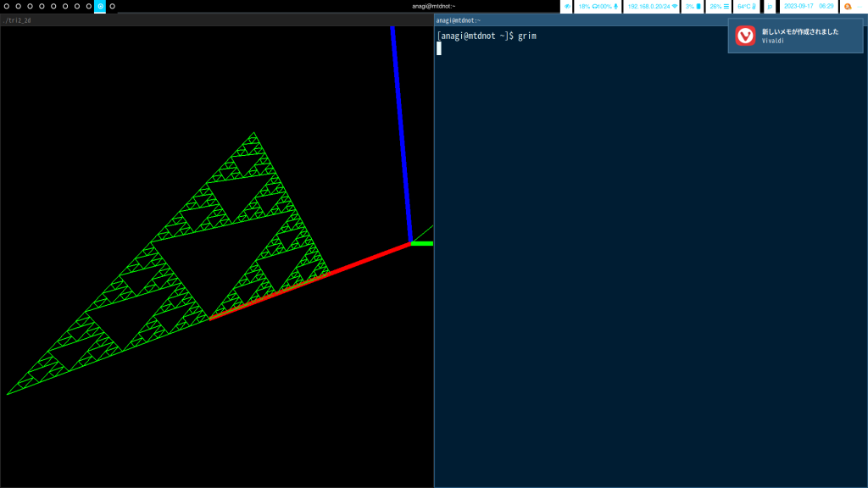Focus the anagi@mtdnot:~ terminal title tab
The image size is (868, 488).
650,19
